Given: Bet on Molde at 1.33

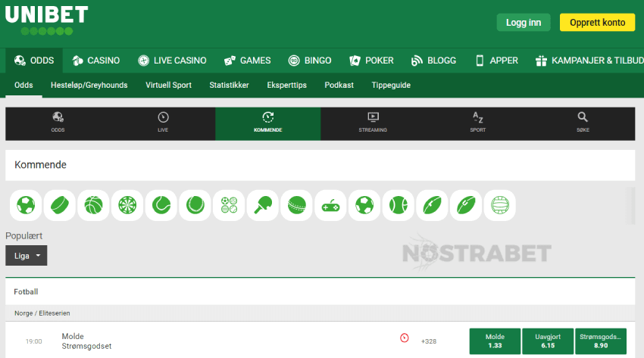Looking at the screenshot, I should [495, 341].
